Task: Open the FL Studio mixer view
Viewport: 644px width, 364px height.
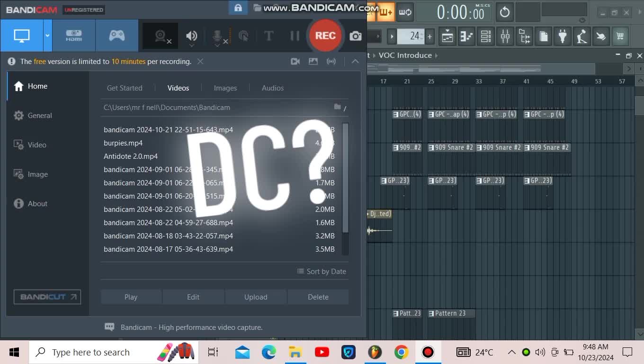Action: click(x=505, y=36)
